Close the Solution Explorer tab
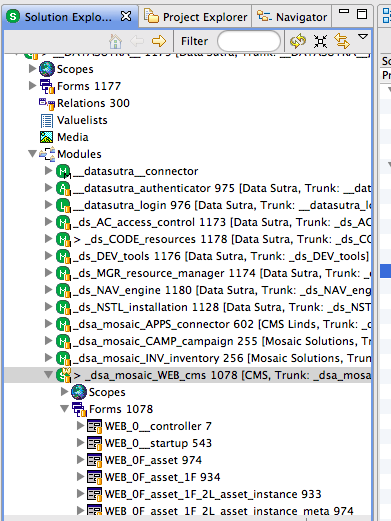Viewport: 391px width, 521px height. click(126, 16)
